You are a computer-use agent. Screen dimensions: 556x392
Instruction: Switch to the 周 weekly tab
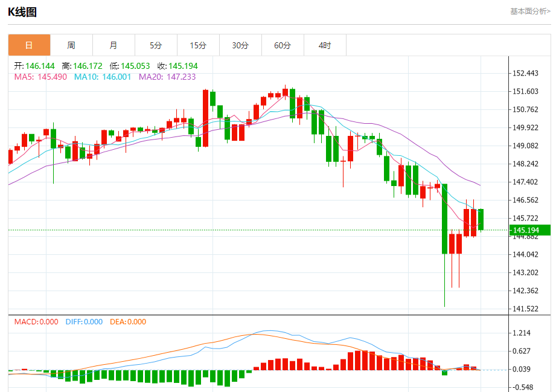[71, 45]
